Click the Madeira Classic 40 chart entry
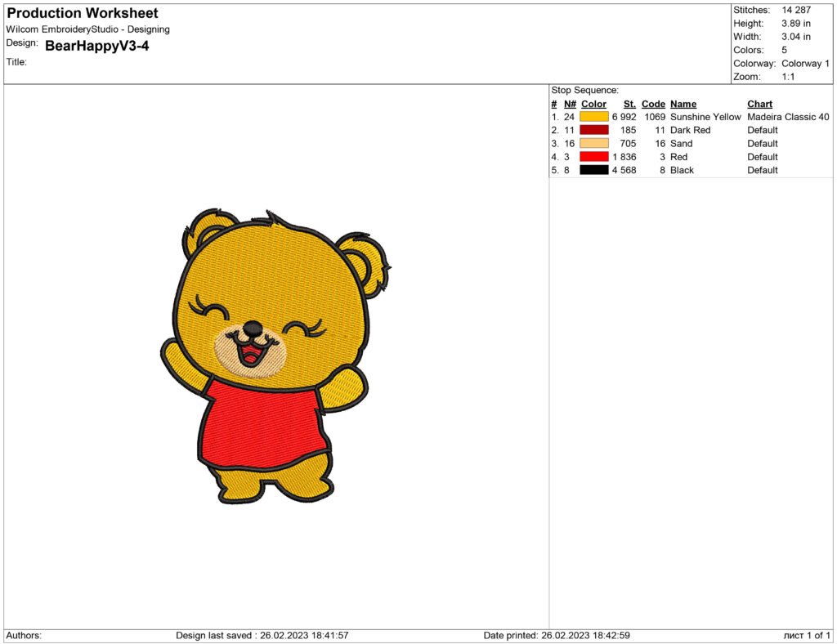 pyautogui.click(x=788, y=117)
